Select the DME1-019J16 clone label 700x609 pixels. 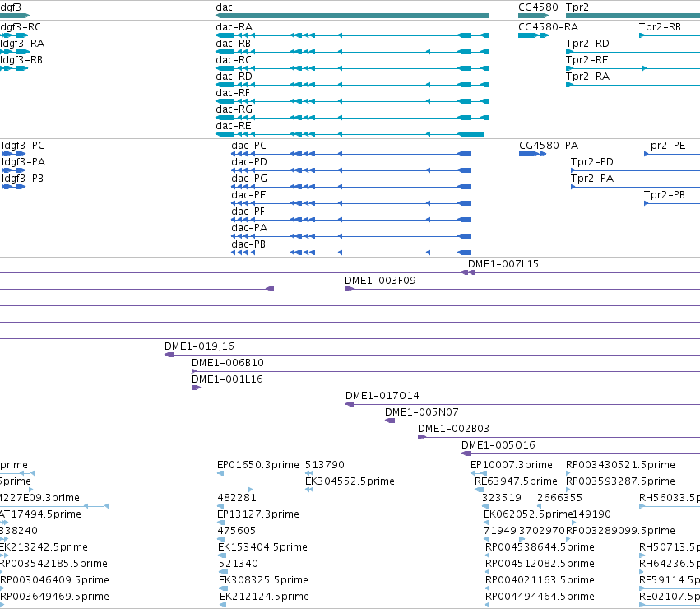point(199,346)
